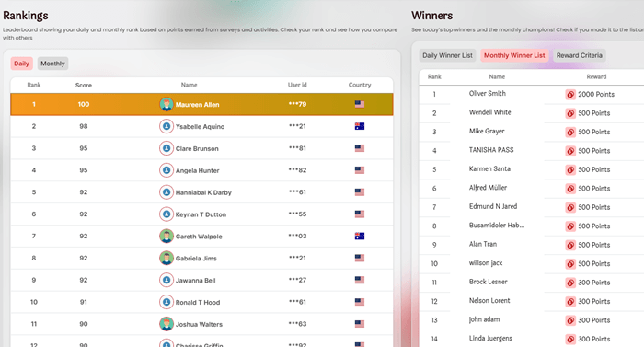The width and height of the screenshot is (644, 347).
Task: Select winner Karmen Santa
Action: 489,168
